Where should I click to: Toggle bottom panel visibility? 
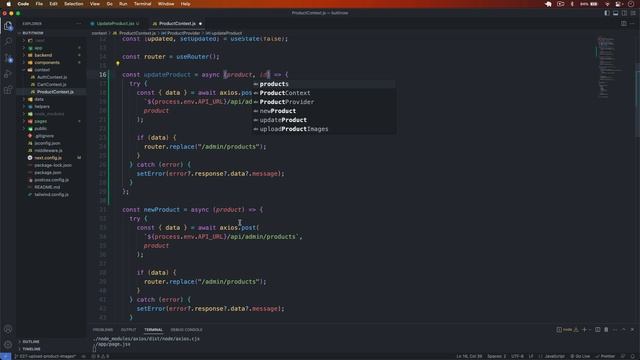click(x=616, y=13)
